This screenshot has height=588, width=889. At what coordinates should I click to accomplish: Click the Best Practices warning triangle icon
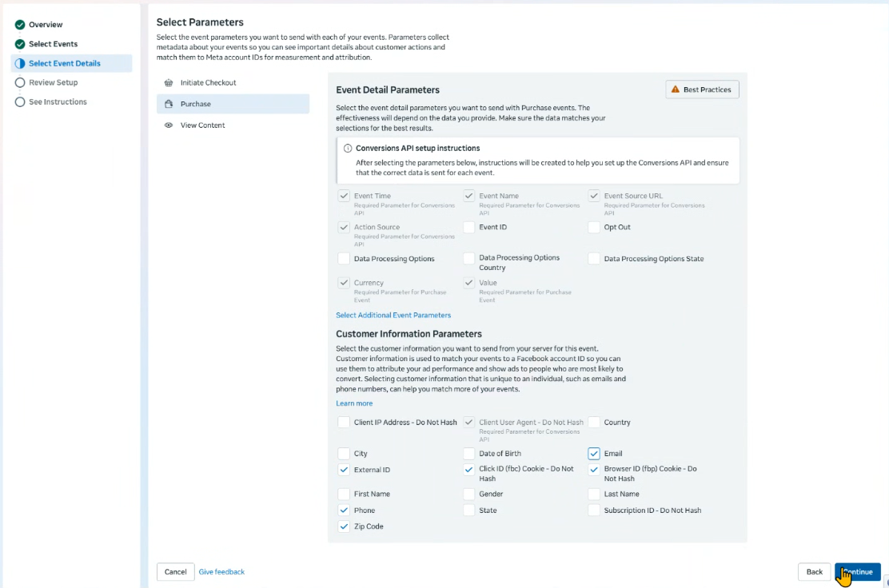point(676,89)
